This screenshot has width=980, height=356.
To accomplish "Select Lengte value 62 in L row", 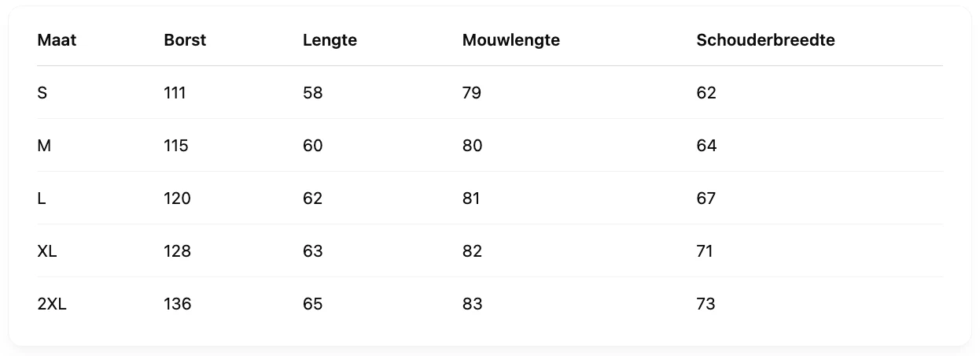I will (313, 198).
